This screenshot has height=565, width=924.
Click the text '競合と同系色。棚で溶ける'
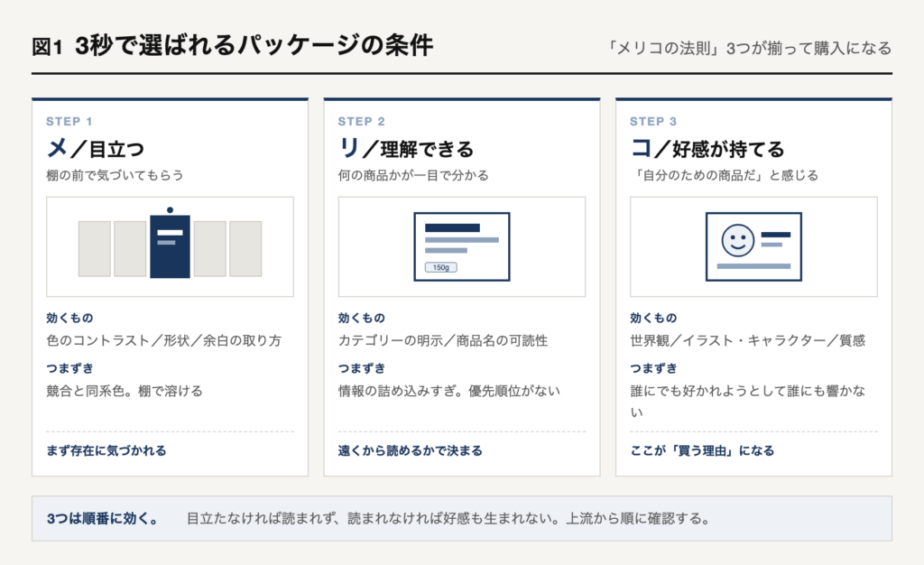point(125,391)
